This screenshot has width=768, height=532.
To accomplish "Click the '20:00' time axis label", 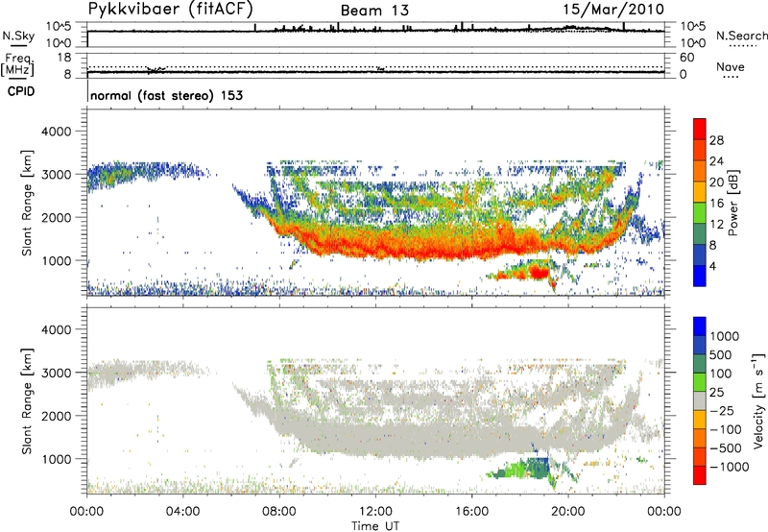I will point(568,511).
